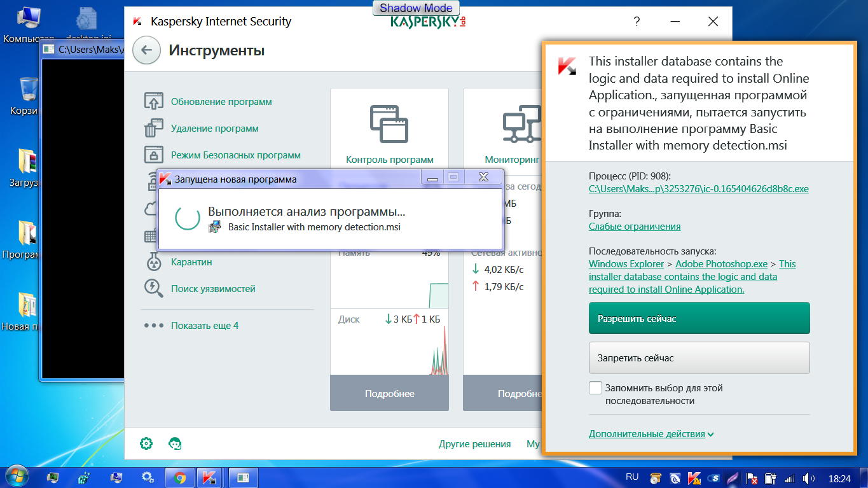Go back using the arrow beside Инструменты

(x=146, y=50)
